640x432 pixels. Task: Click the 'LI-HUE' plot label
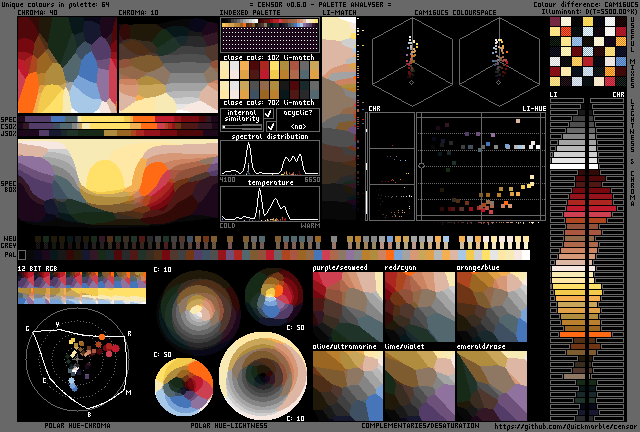534,109
